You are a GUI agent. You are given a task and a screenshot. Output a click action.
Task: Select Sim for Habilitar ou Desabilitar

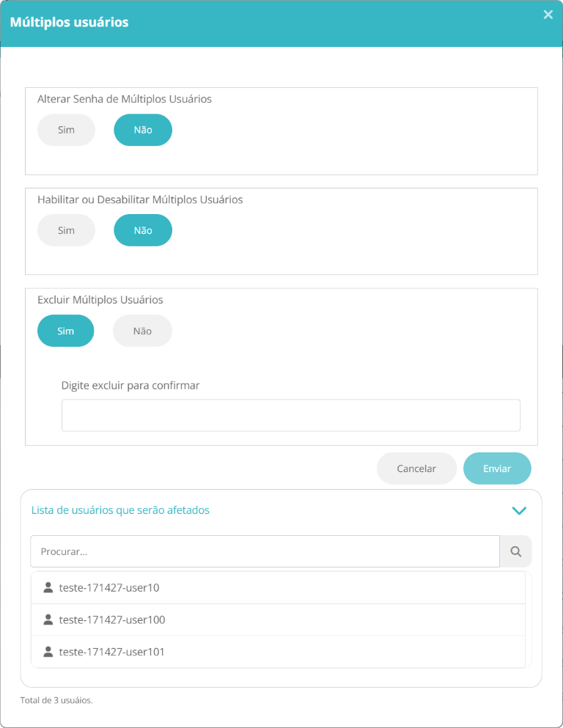coord(66,230)
